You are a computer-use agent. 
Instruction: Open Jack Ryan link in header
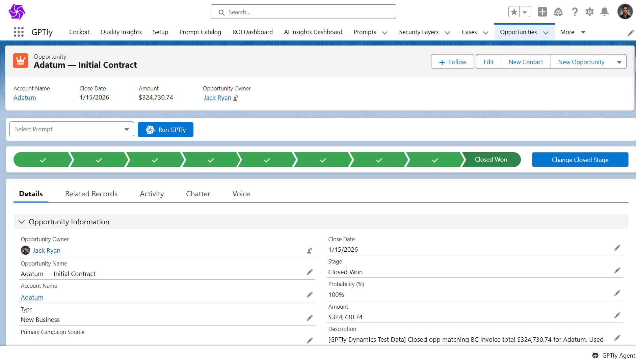(217, 97)
